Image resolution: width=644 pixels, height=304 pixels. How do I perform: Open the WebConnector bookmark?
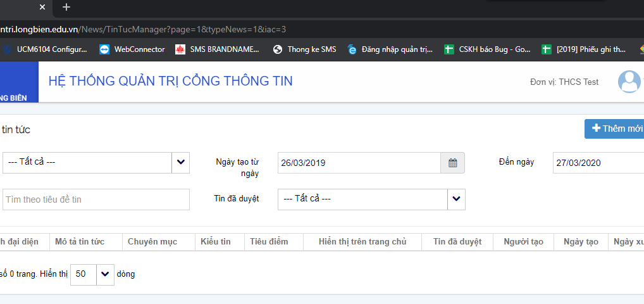click(x=132, y=49)
